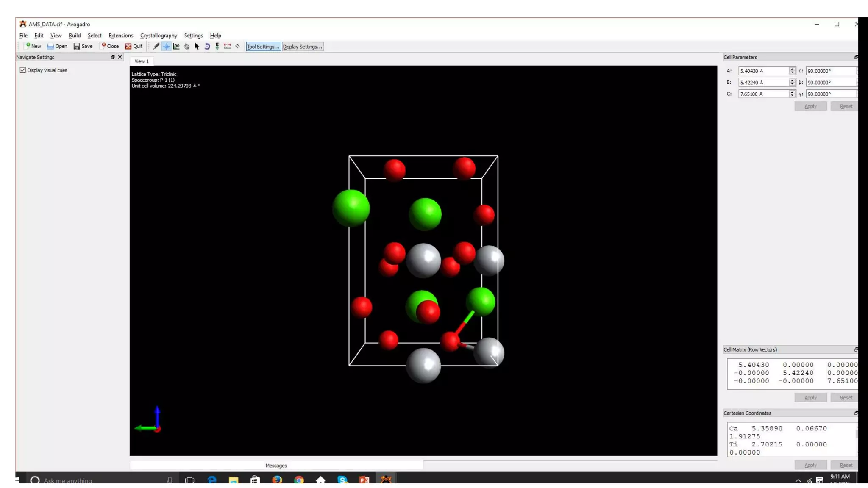
Task: Activate the Auto Rotate tool
Action: click(207, 46)
